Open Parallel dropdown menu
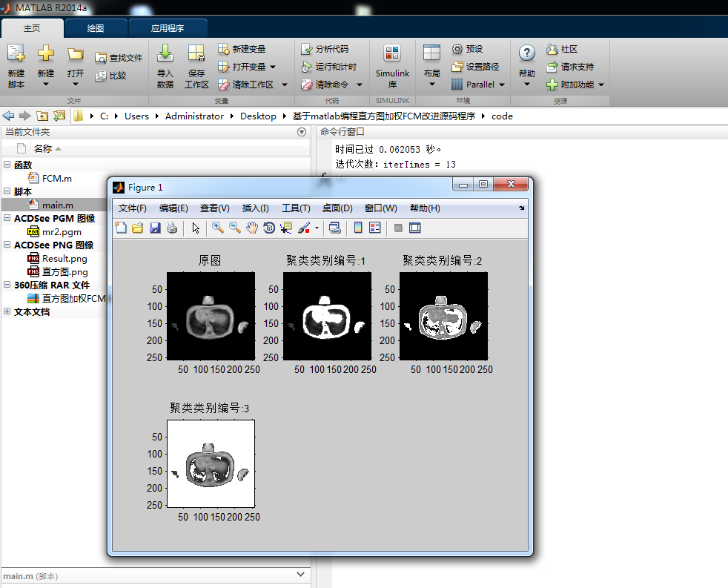 pos(501,85)
